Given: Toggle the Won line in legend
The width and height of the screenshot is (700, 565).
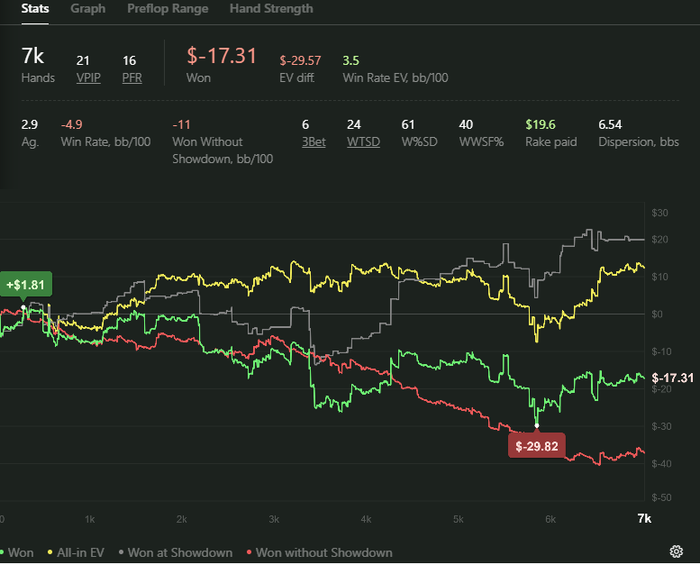Looking at the screenshot, I should [x=17, y=553].
